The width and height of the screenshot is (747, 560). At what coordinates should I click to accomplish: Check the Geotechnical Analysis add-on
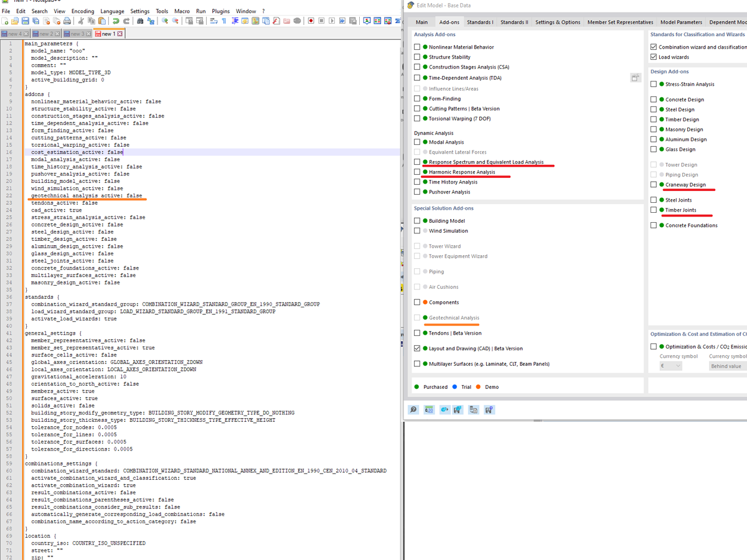[x=416, y=317]
